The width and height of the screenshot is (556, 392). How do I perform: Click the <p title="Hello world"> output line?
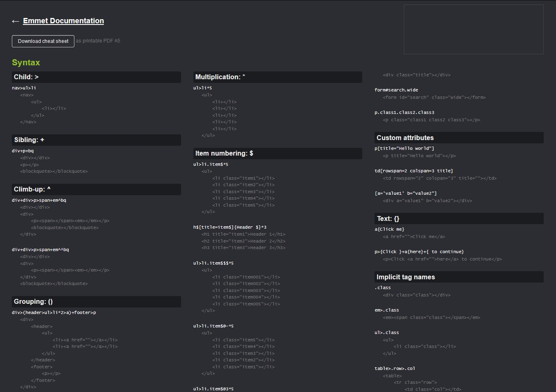(419, 156)
